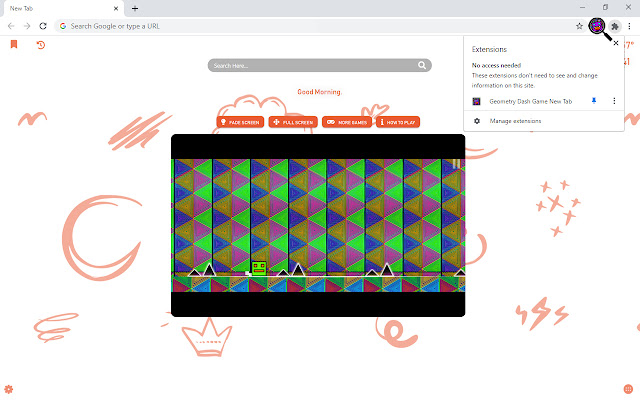Viewport: 640px width, 400px height.
Task: Click the Manage extensions gear icon
Action: tap(477, 121)
